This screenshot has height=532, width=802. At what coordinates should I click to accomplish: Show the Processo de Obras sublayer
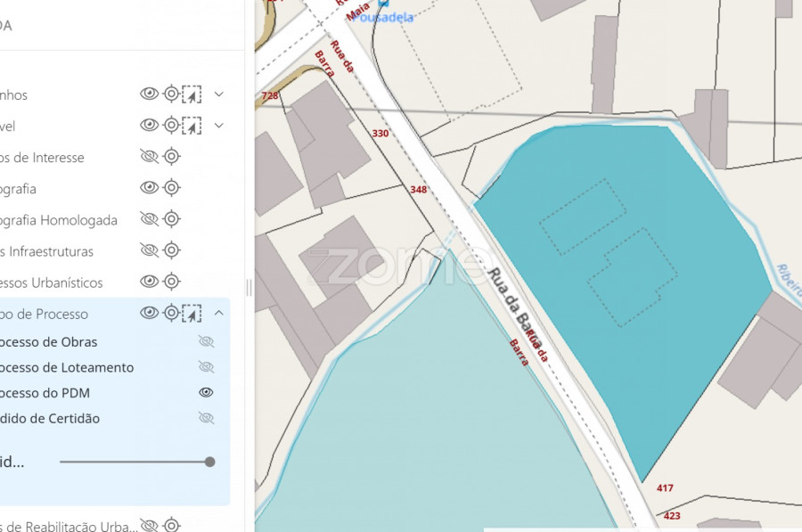(x=206, y=341)
